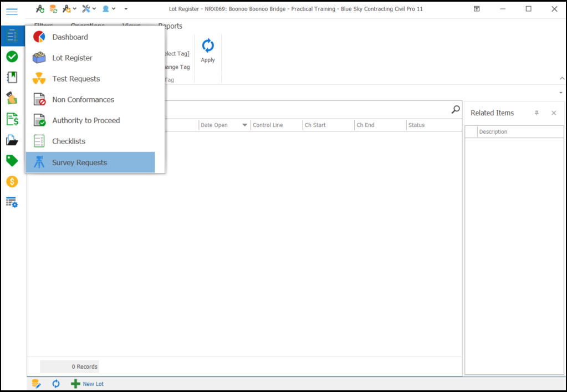Viewport: 567px width, 392px height.
Task: Open the orange dollar coin sidebar module
Action: tap(12, 181)
